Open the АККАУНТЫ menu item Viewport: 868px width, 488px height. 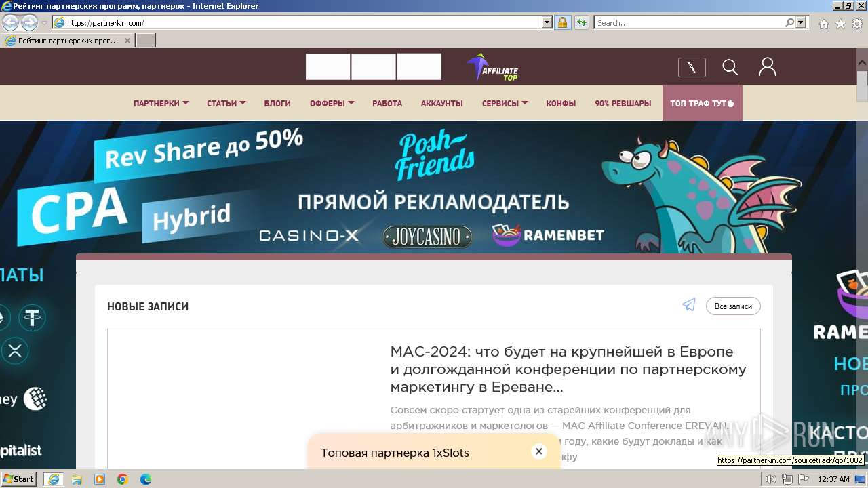click(441, 104)
